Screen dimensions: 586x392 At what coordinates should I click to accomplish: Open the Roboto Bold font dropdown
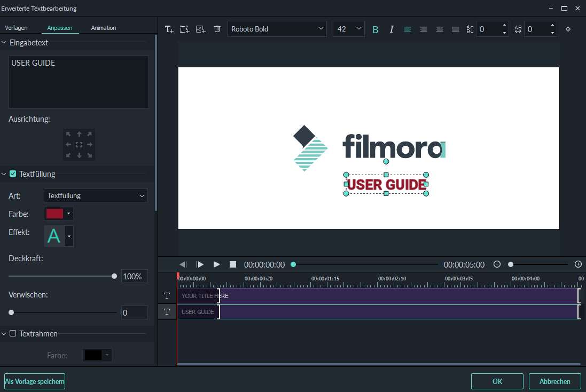point(277,29)
